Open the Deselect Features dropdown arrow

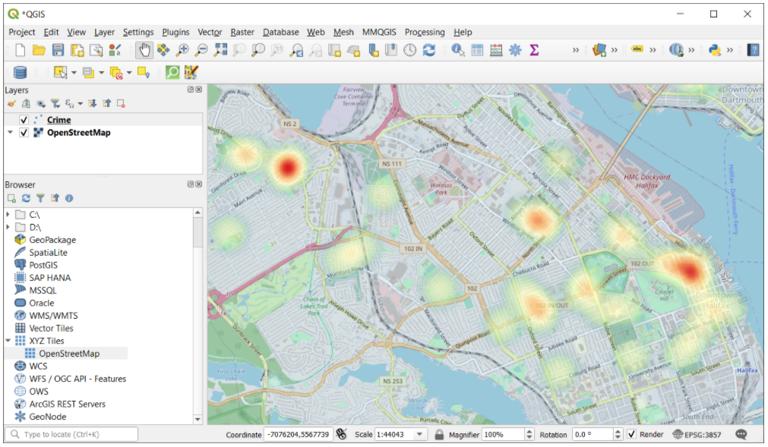point(129,73)
